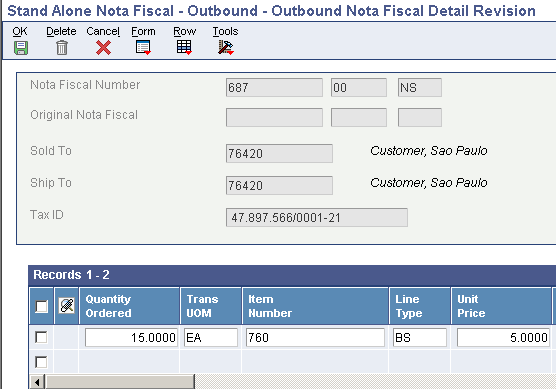The width and height of the screenshot is (556, 389).
Task: Click the green OK save icon
Action: click(x=21, y=48)
